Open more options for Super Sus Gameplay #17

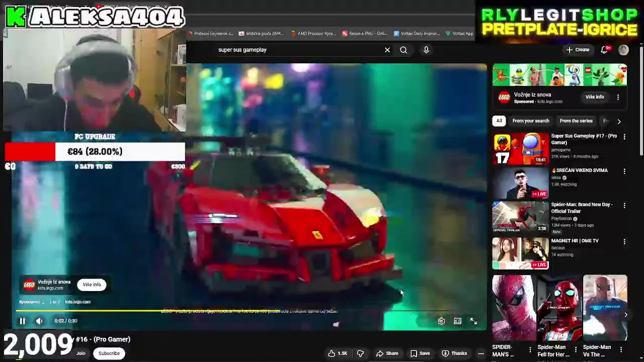coord(624,137)
